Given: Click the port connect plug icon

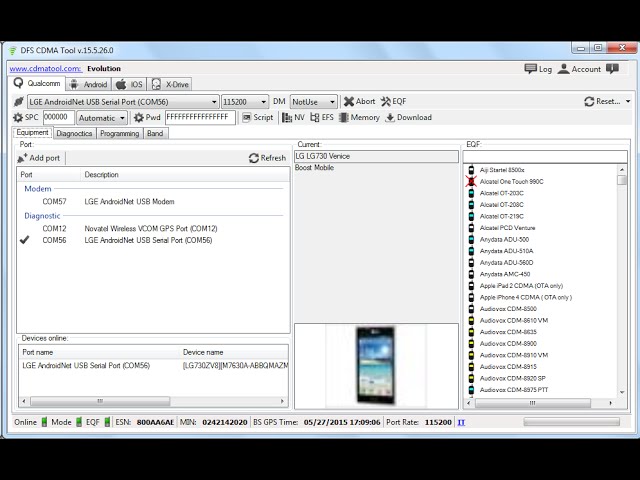Looking at the screenshot, I should click(18, 102).
